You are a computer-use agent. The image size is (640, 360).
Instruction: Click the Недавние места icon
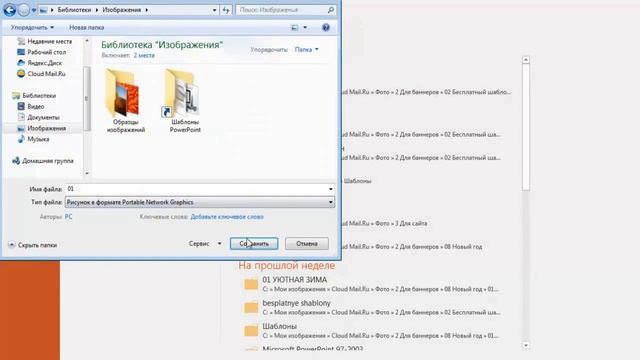click(x=21, y=41)
